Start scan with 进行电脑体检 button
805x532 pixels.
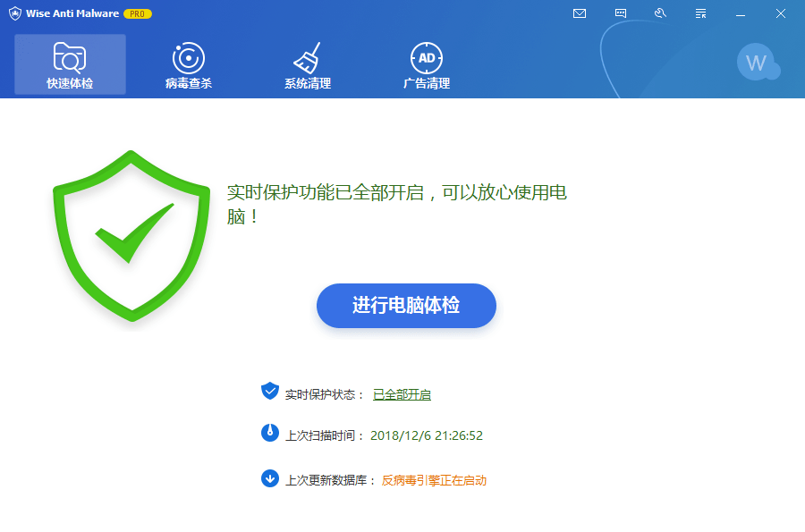[x=406, y=306]
